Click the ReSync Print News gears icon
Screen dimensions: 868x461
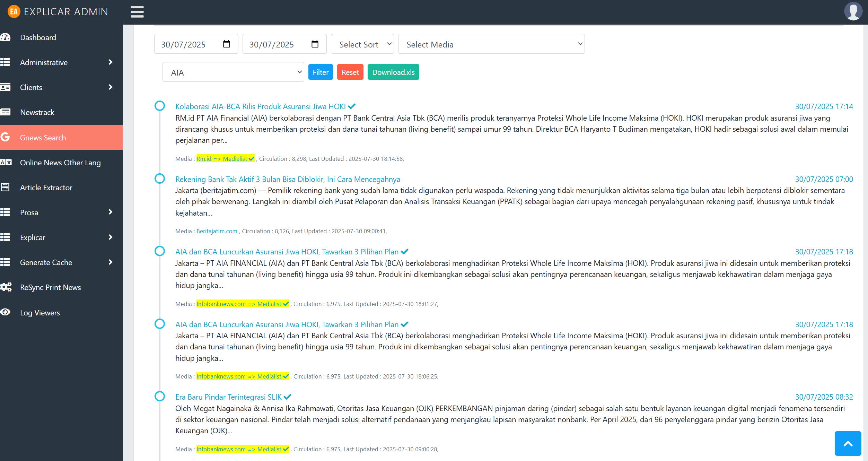click(6, 287)
